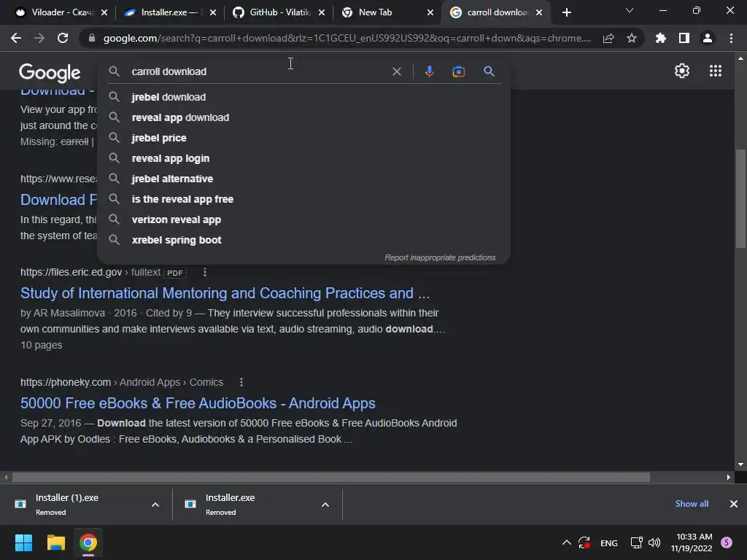Viewport: 747px width, 560px height.
Task: Click Chrome icon in taskbar
Action: 88,542
